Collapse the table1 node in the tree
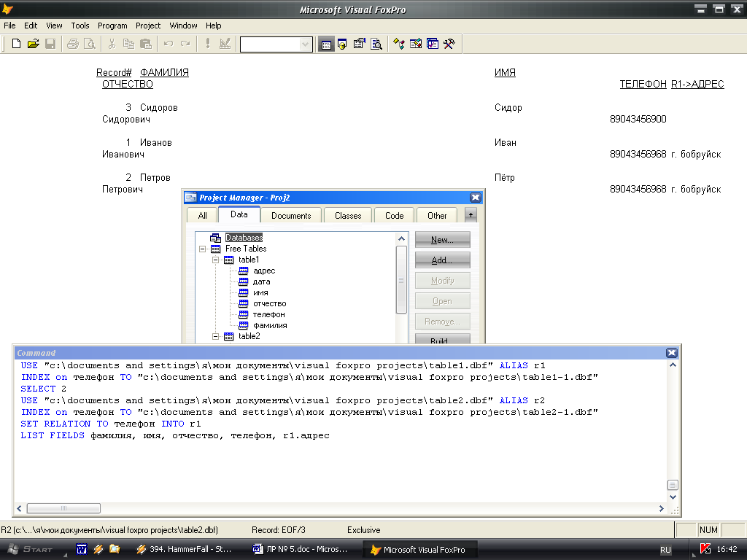The width and height of the screenshot is (747, 560). click(216, 260)
